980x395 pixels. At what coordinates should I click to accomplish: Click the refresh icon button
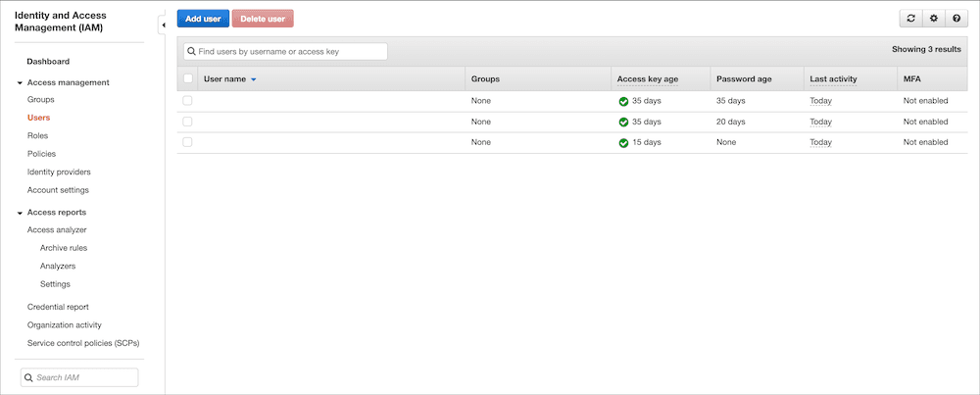click(911, 19)
